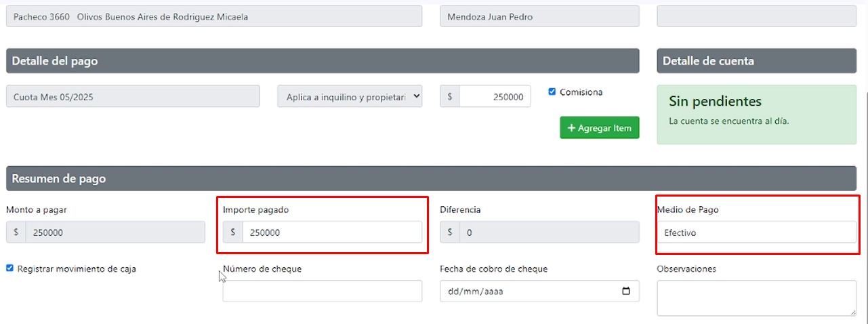Click the 'Sin pendientes' heading
The width and height of the screenshot is (868, 324).
click(715, 102)
